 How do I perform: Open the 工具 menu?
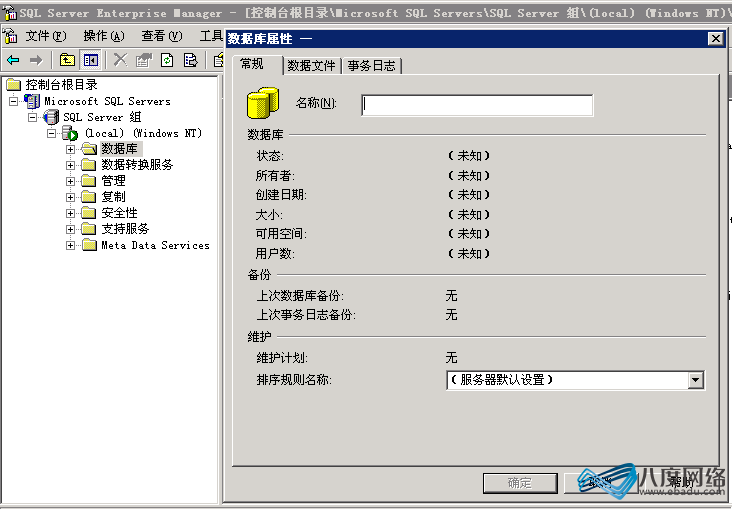(211, 35)
